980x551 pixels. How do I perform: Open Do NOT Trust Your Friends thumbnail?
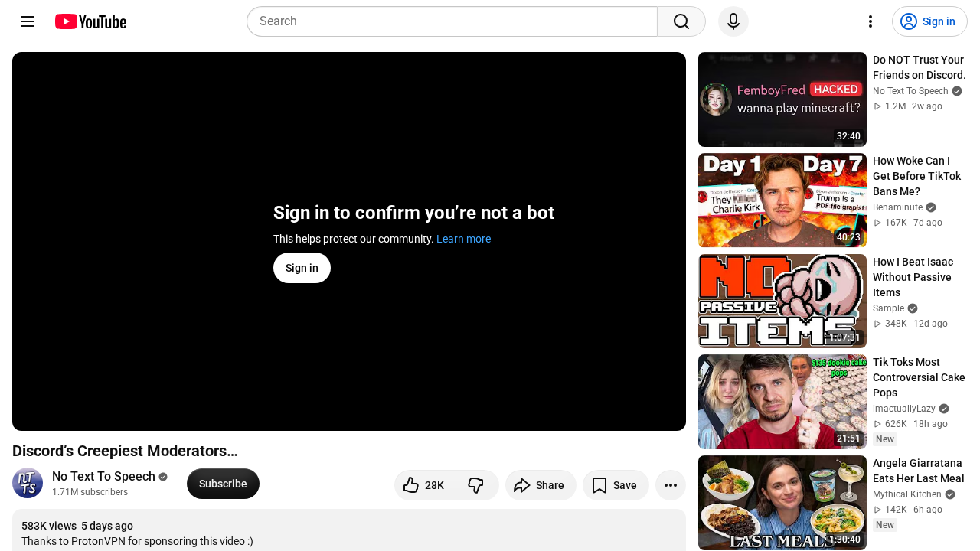[782, 99]
